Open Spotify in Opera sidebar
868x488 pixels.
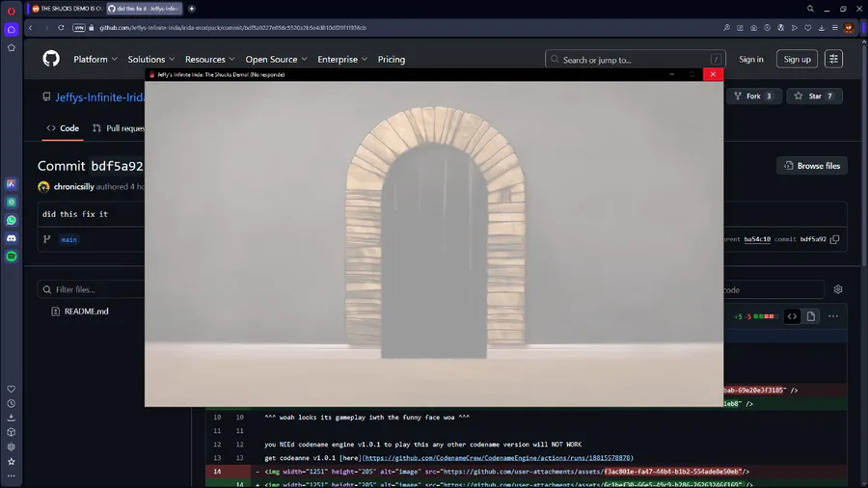(x=11, y=257)
